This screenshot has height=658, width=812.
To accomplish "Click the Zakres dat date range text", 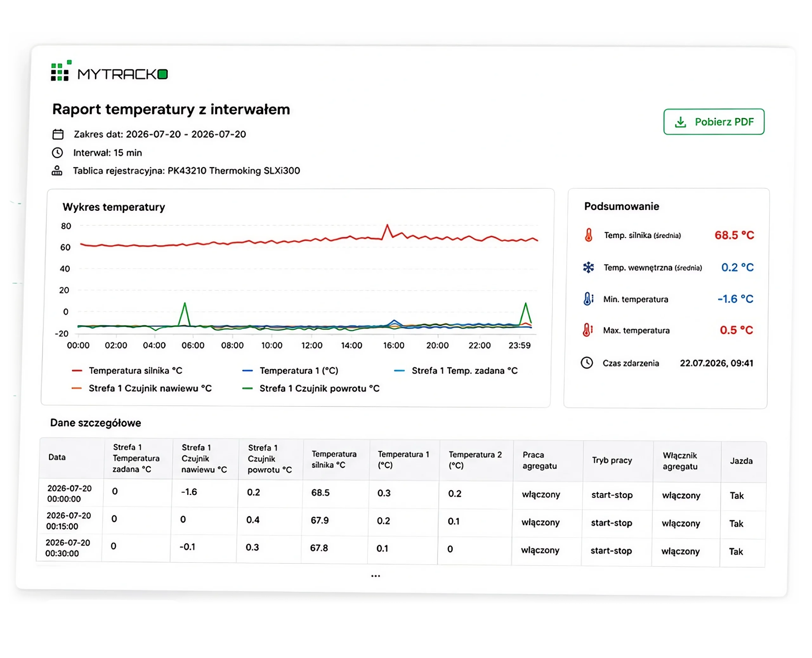I will pyautogui.click(x=160, y=134).
